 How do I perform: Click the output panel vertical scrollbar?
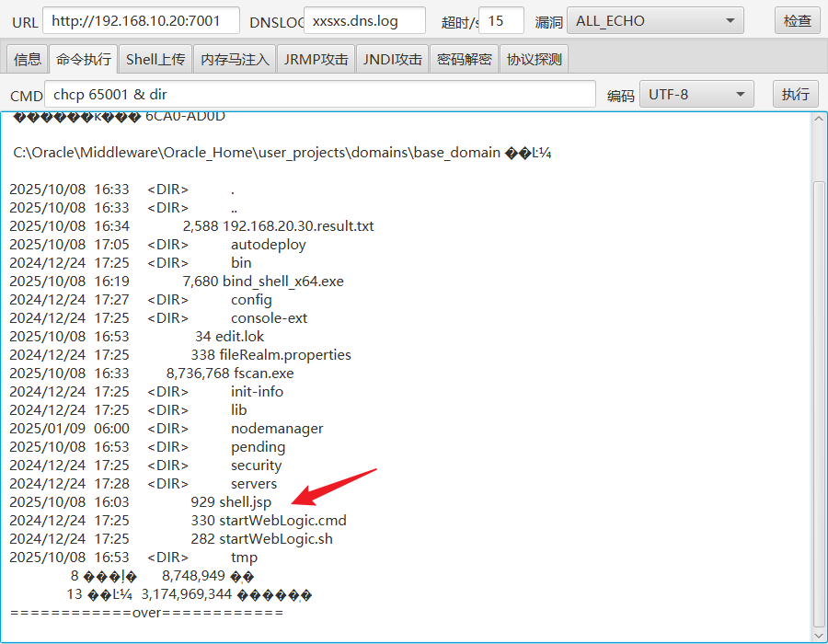[x=819, y=368]
